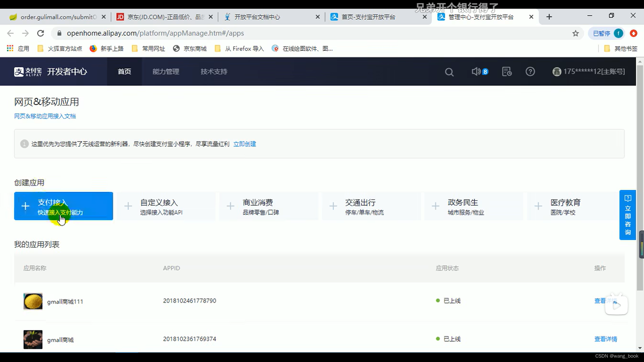644x362 pixels.
Task: Open 京东商城 bookmark
Action: tap(190, 49)
